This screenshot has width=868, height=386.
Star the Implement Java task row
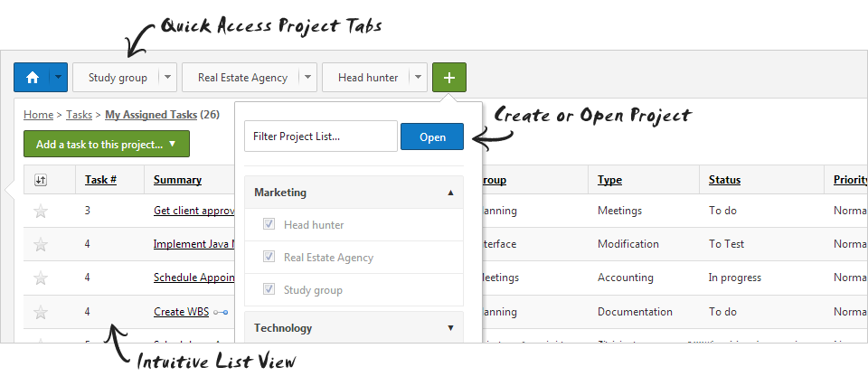(x=40, y=244)
